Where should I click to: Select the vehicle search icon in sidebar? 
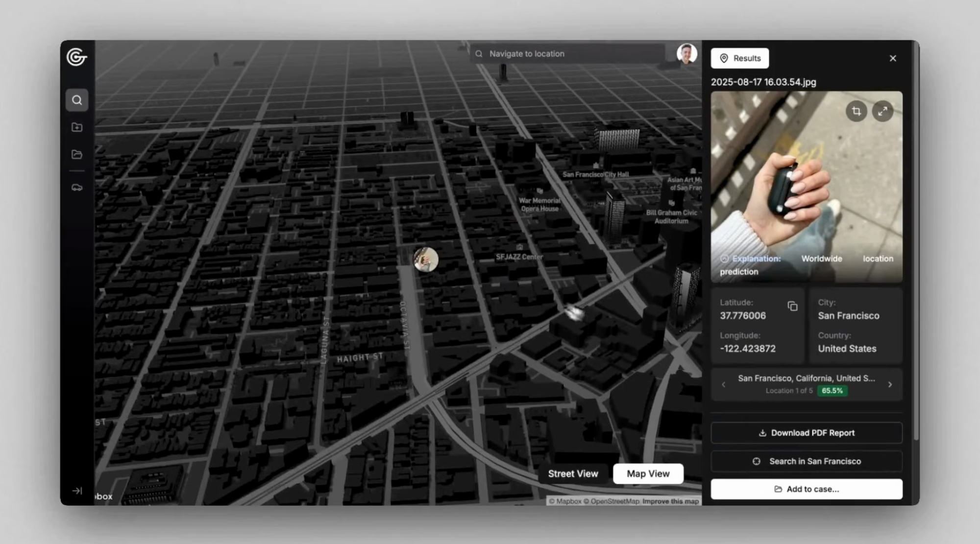pyautogui.click(x=77, y=188)
